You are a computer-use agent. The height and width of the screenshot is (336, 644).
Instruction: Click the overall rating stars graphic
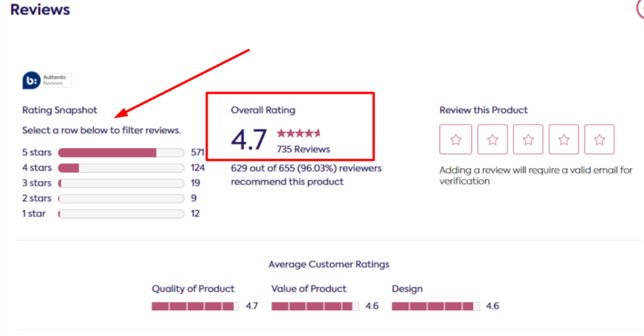[x=298, y=133]
